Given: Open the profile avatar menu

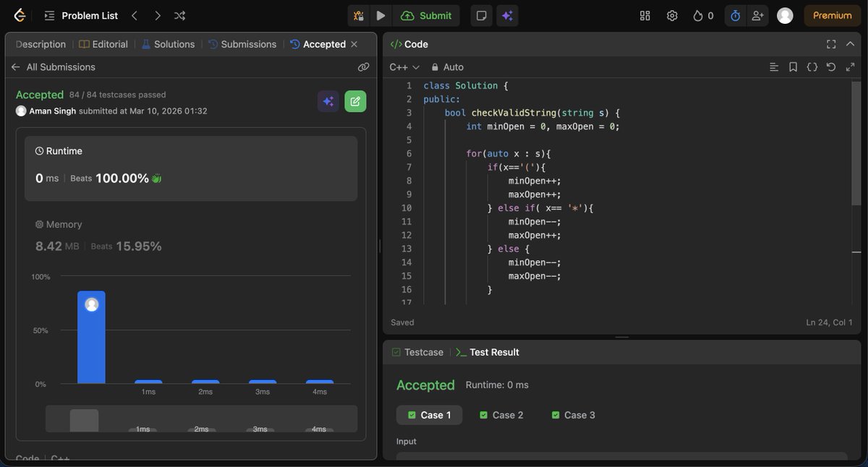Looking at the screenshot, I should 785,15.
